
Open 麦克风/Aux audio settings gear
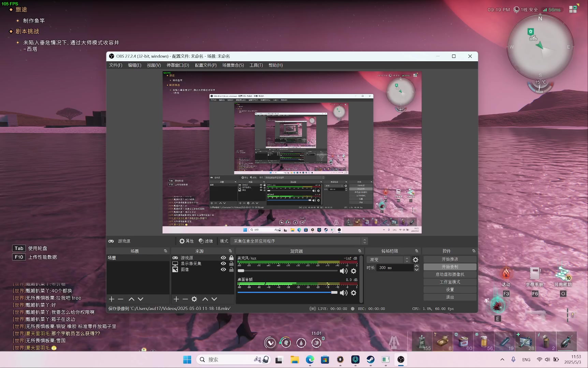click(x=354, y=271)
